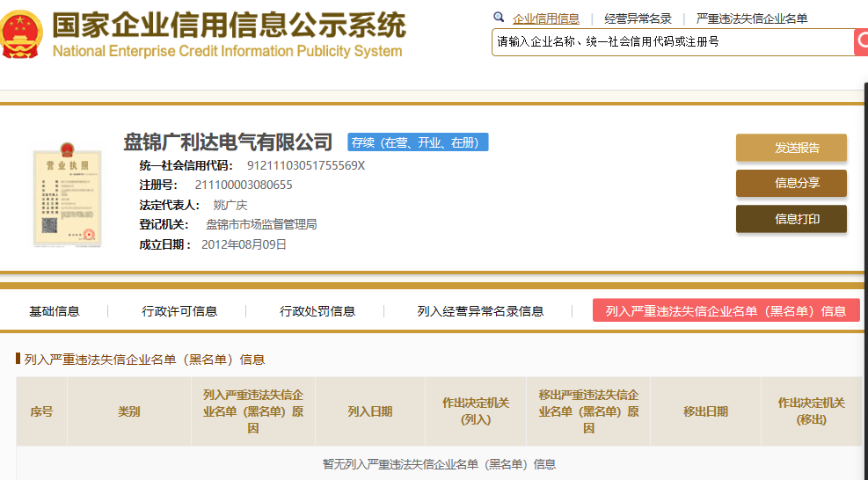868x480 pixels.
Task: Select the 严重违法失信企业名单 search tab
Action: click(752, 18)
